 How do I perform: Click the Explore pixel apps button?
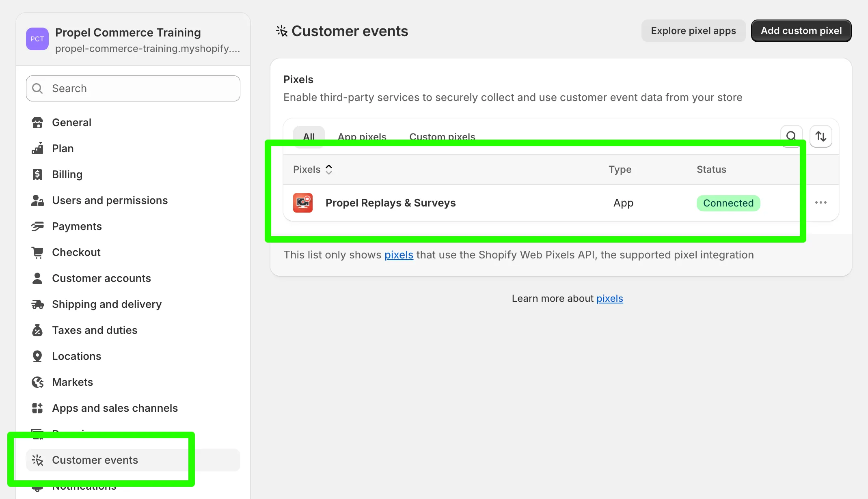pos(693,31)
